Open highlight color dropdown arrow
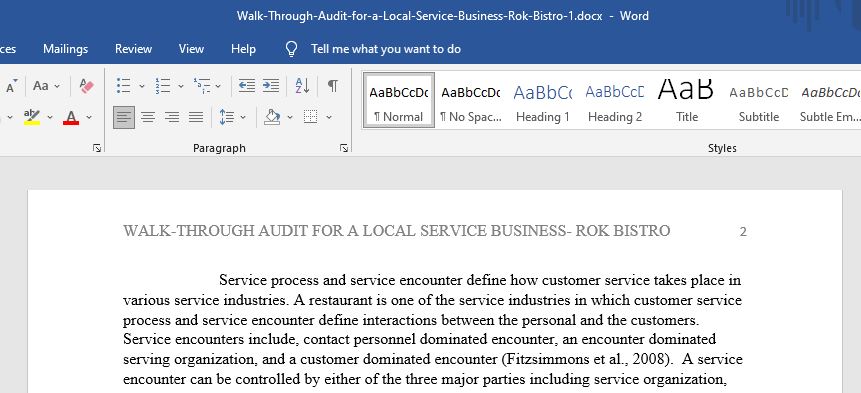The image size is (861, 393). click(50, 117)
